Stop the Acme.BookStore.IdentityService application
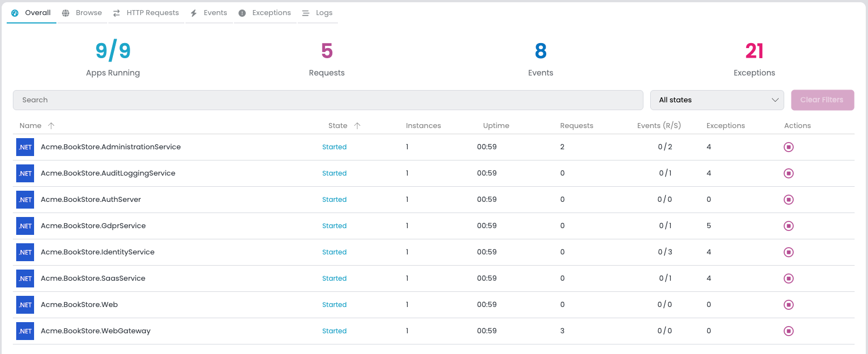868x354 pixels. (x=788, y=252)
